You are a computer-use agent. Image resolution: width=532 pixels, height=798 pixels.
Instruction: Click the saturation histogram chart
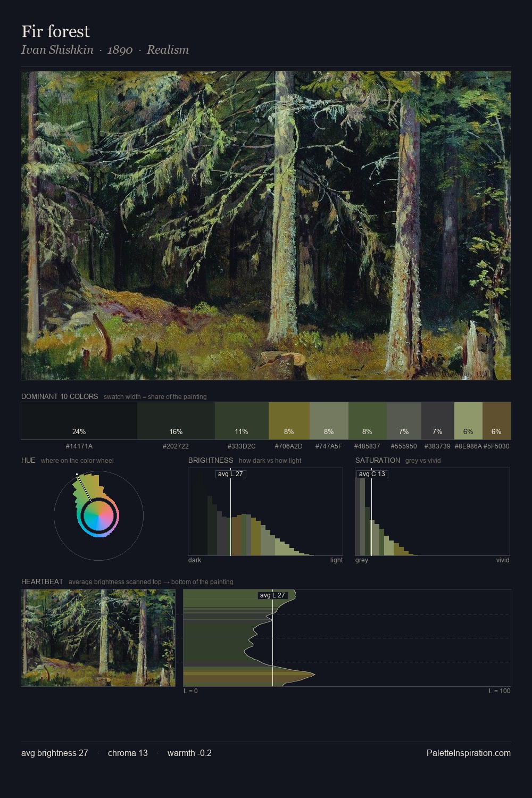pos(433,512)
